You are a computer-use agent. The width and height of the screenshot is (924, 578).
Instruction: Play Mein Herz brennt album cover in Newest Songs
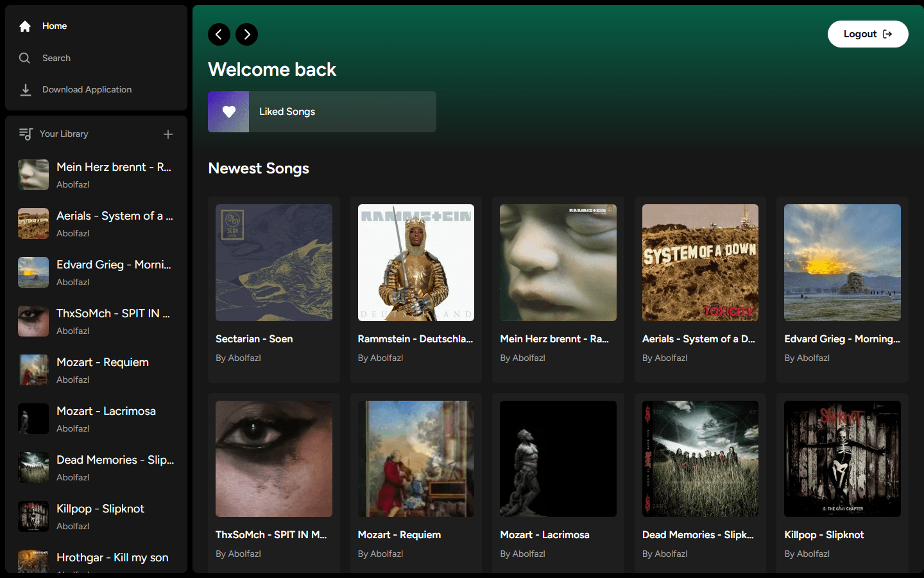tap(558, 263)
